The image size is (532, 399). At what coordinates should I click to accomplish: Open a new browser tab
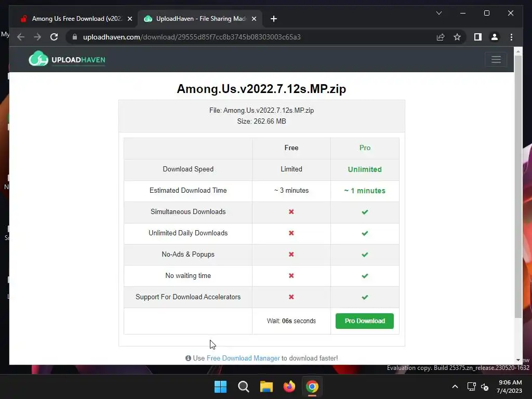[x=274, y=19]
